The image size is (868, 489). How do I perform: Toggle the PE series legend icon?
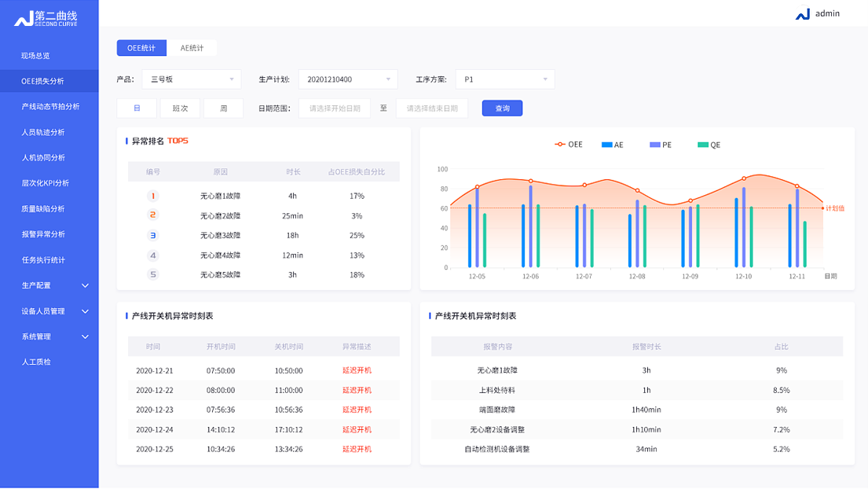(x=654, y=145)
